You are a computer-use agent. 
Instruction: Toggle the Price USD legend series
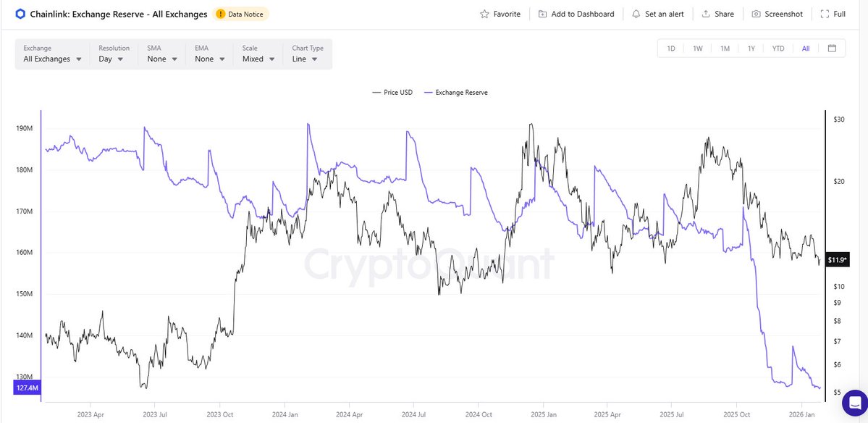[x=392, y=93]
